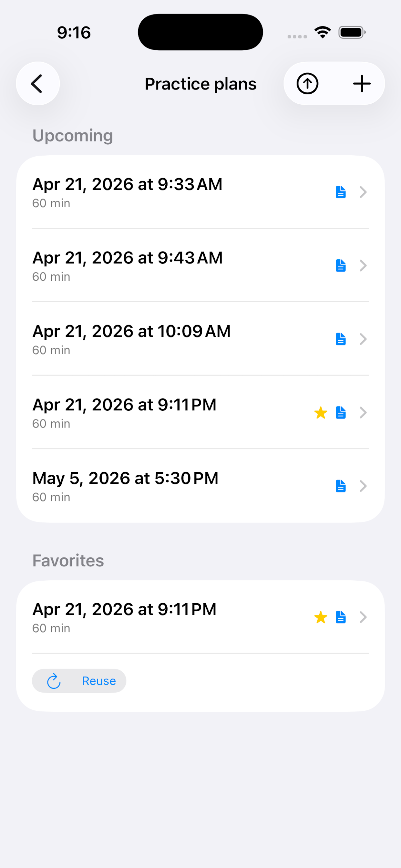Screen dimensions: 401x868
Task: Expand the 9:33 AM plan chevron
Action: [x=363, y=192]
